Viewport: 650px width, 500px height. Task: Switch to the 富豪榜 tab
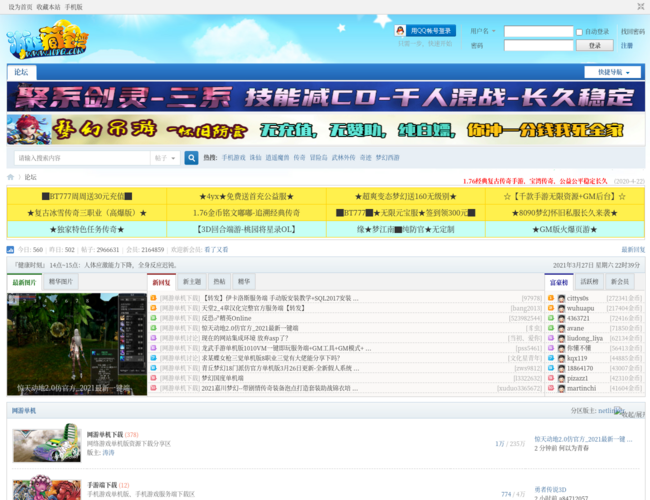pos(559,282)
